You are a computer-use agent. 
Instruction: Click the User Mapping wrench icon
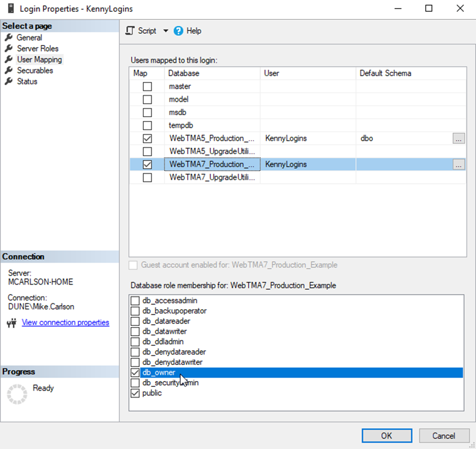point(10,59)
